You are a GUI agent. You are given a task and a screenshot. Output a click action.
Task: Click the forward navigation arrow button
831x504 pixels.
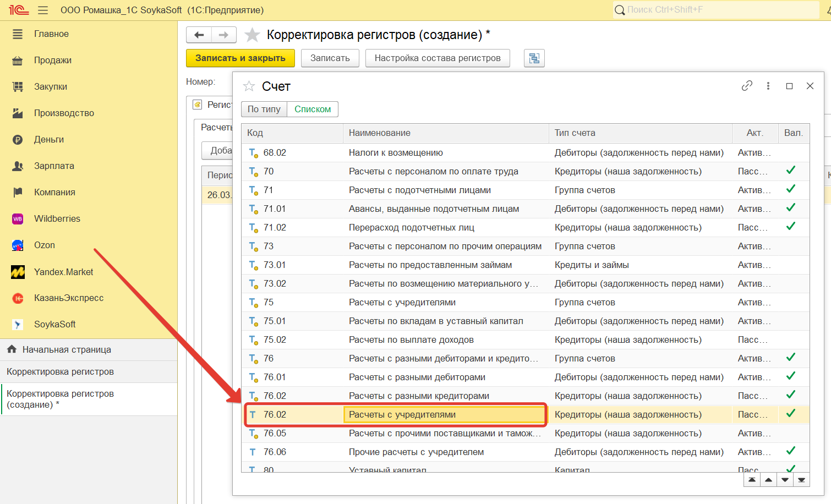(223, 35)
